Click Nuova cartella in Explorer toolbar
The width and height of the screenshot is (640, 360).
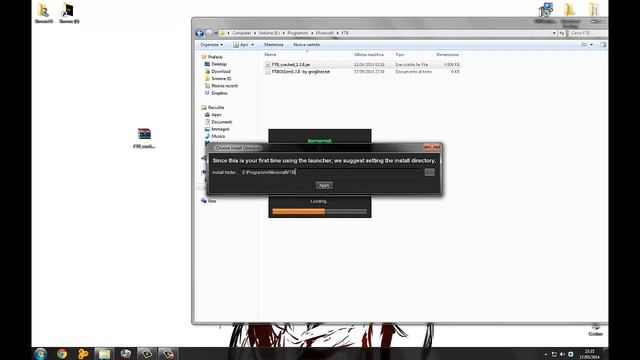(307, 44)
